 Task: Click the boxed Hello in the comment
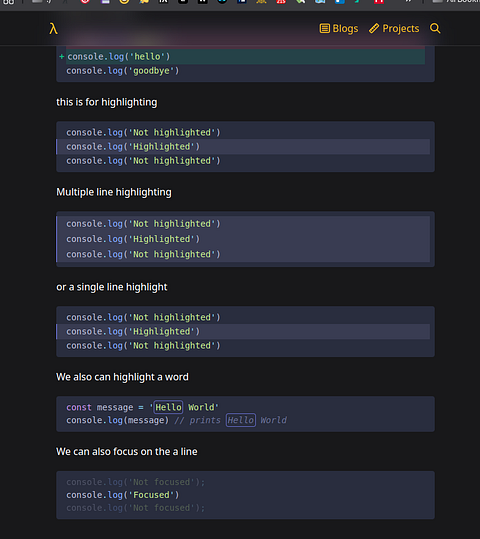pos(241,420)
